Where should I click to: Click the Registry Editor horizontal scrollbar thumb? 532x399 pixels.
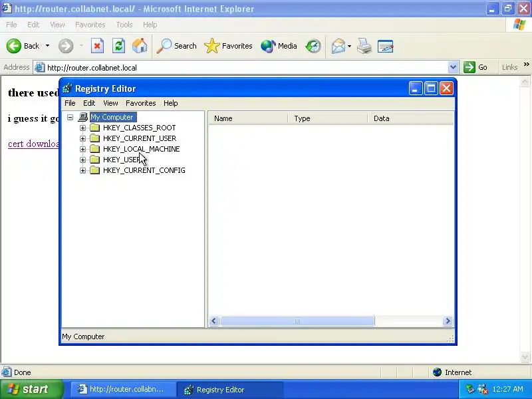click(x=297, y=321)
